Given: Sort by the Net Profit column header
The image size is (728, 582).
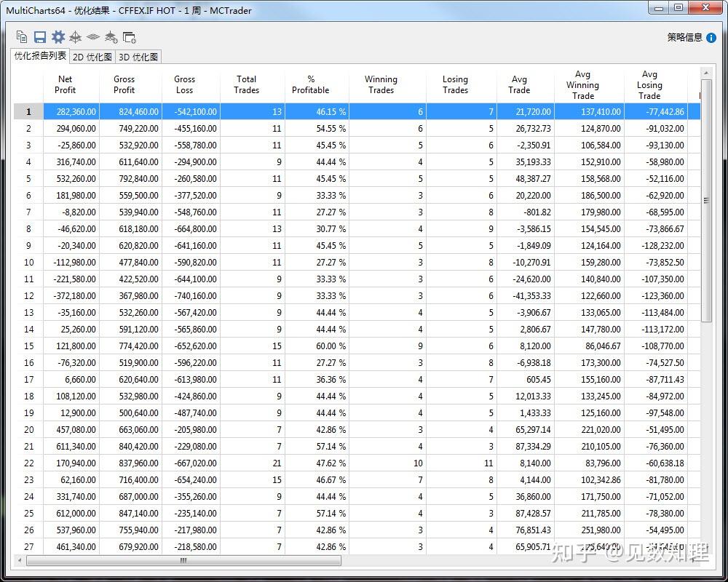Looking at the screenshot, I should [x=65, y=84].
